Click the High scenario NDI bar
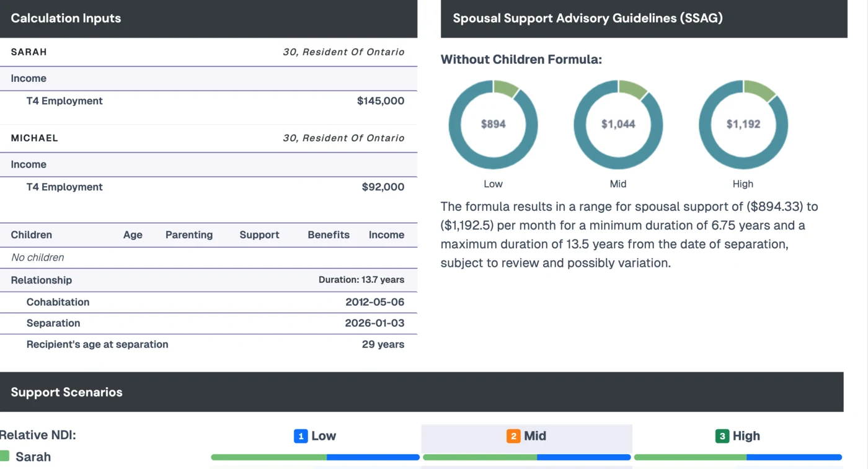Screen dimensions: 868x469 pos(738,457)
